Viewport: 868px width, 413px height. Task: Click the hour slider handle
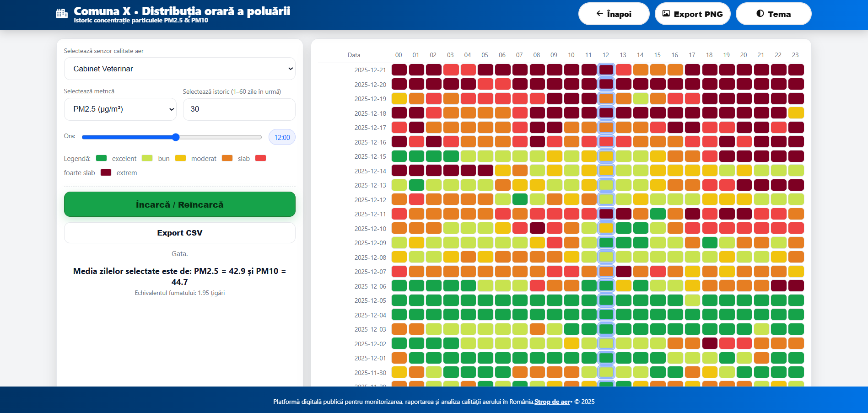click(176, 137)
